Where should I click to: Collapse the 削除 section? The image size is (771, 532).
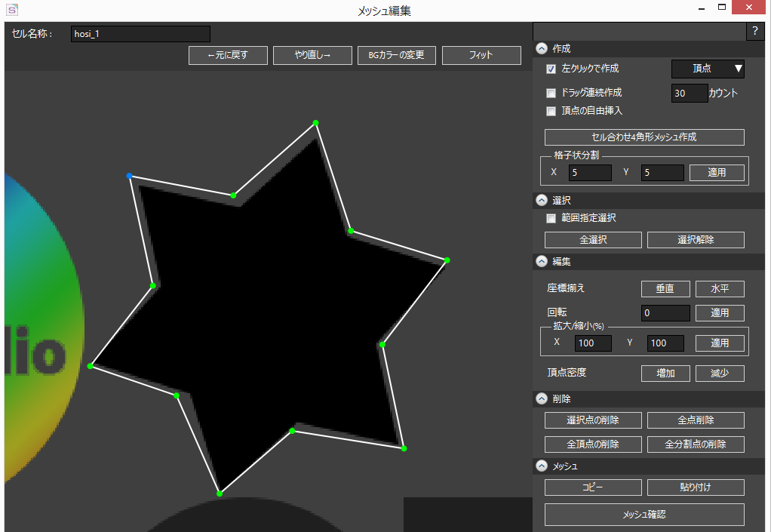click(542, 398)
